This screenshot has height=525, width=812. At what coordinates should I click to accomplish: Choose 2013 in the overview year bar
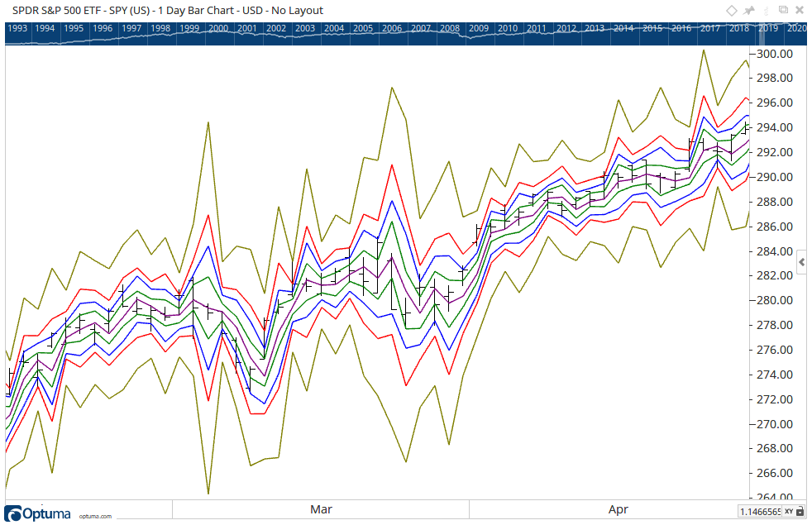point(595,28)
